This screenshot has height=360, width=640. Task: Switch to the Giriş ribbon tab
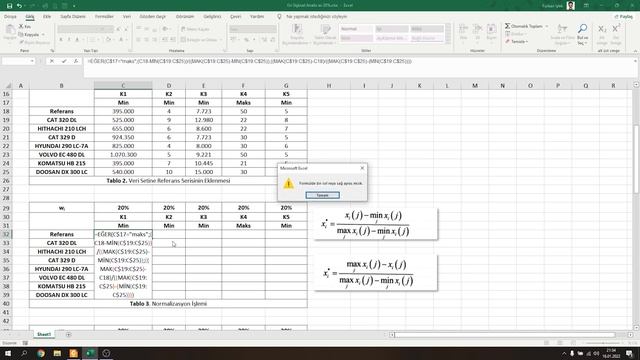[30, 17]
